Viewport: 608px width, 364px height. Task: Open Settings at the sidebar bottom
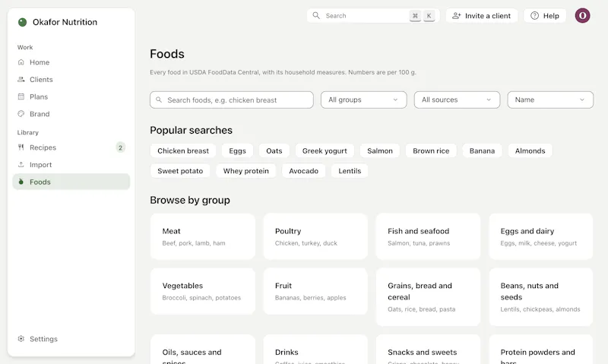(x=71, y=339)
